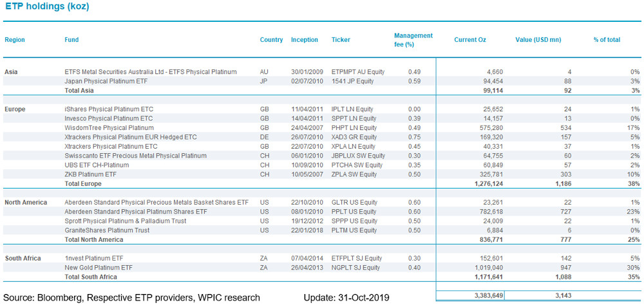The width and height of the screenshot is (644, 305).
Task: Click Europe total value '1,186'
Action: 563,184
